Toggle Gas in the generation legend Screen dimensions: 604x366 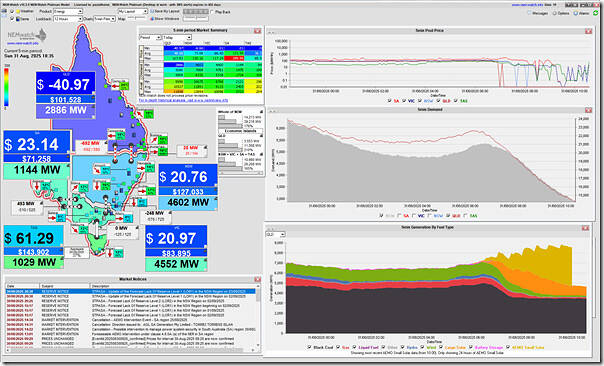[337, 348]
